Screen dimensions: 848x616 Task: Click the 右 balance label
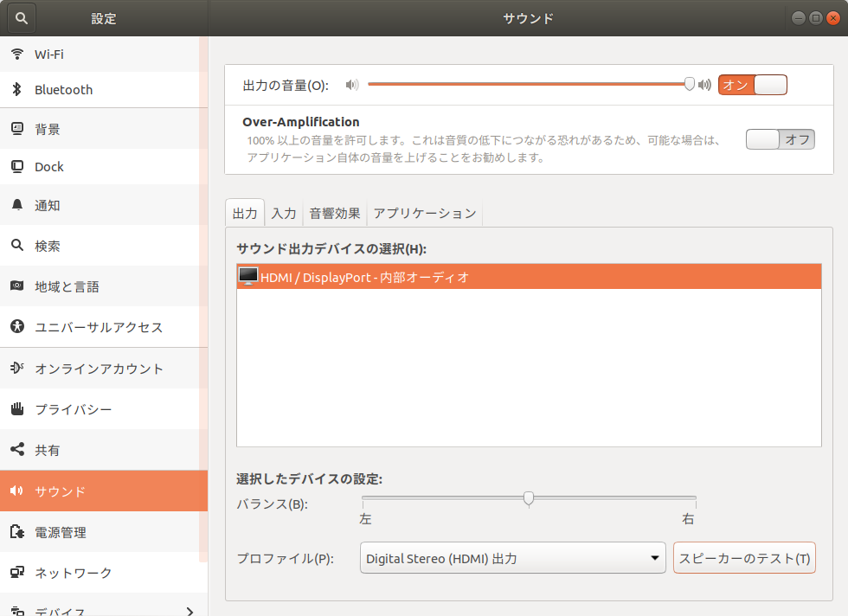point(688,518)
